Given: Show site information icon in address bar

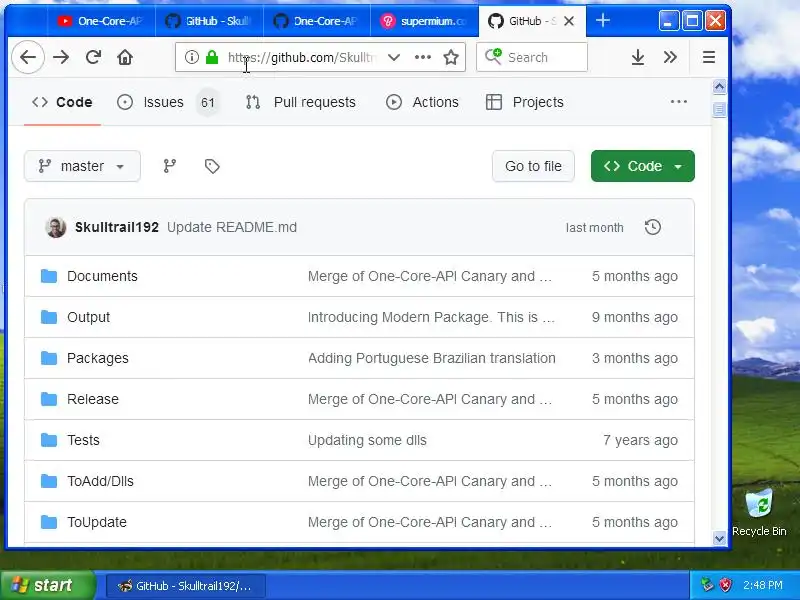Looking at the screenshot, I should (x=191, y=57).
